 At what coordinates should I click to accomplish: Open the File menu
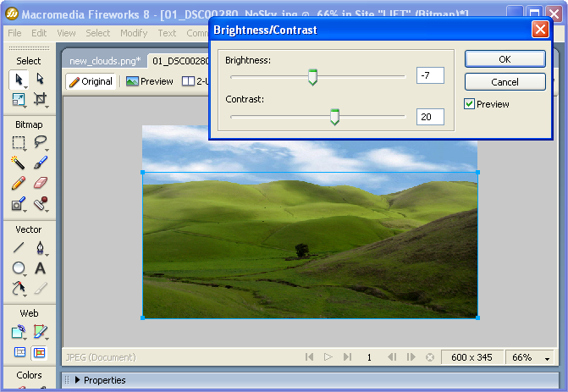(x=14, y=33)
